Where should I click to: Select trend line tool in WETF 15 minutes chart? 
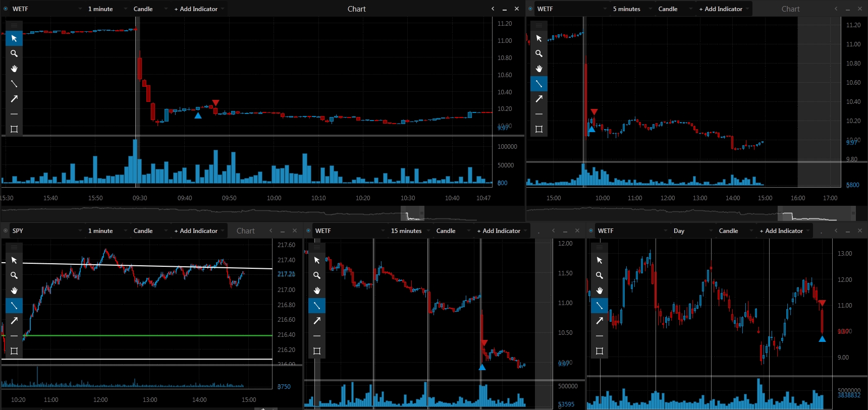[317, 306]
